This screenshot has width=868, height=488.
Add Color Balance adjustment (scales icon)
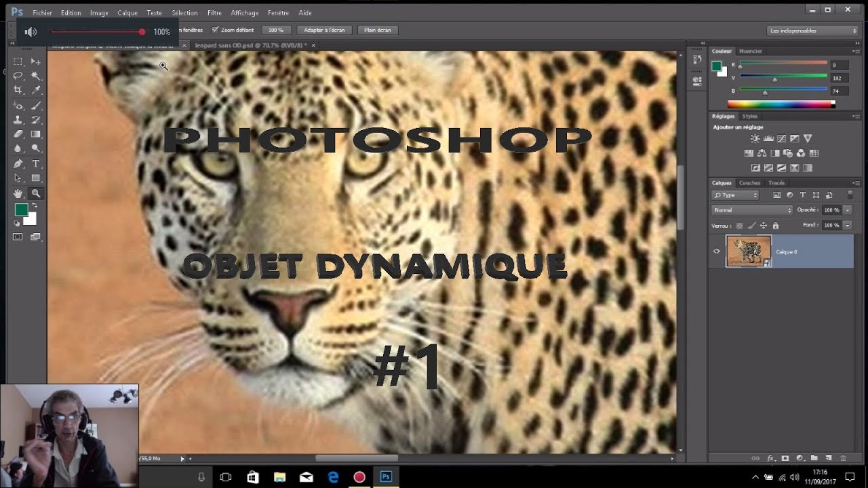coord(762,153)
